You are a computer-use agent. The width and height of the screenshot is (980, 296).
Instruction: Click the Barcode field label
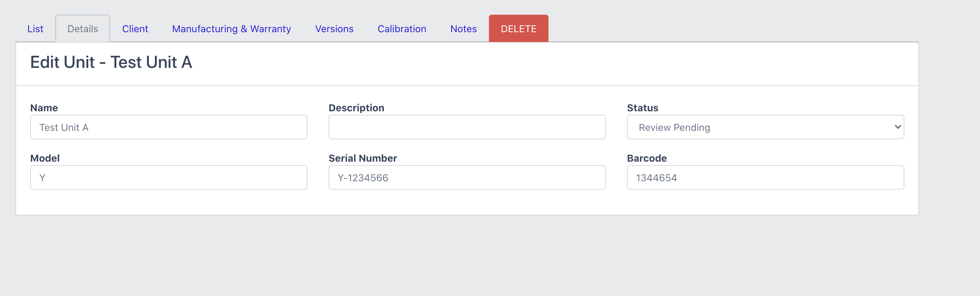646,158
